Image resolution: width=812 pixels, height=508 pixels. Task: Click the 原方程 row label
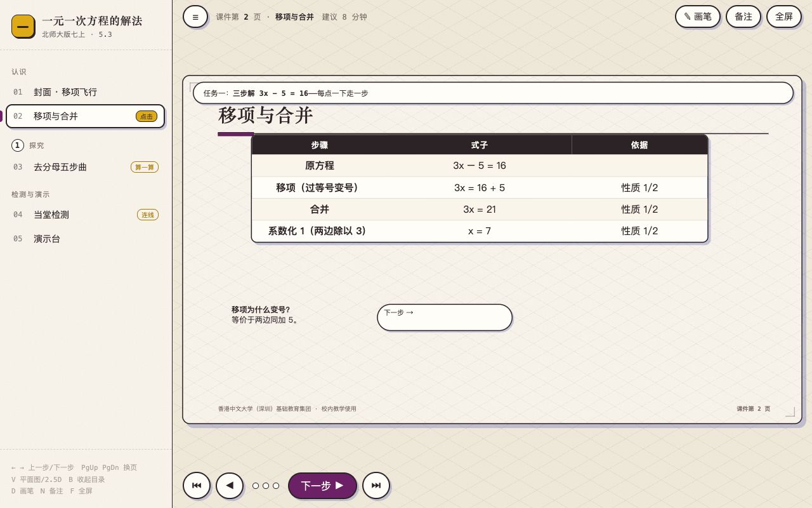[320, 166]
